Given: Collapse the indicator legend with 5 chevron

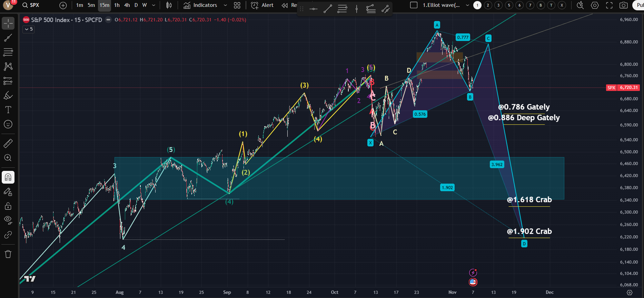Looking at the screenshot, I should coord(28,29).
